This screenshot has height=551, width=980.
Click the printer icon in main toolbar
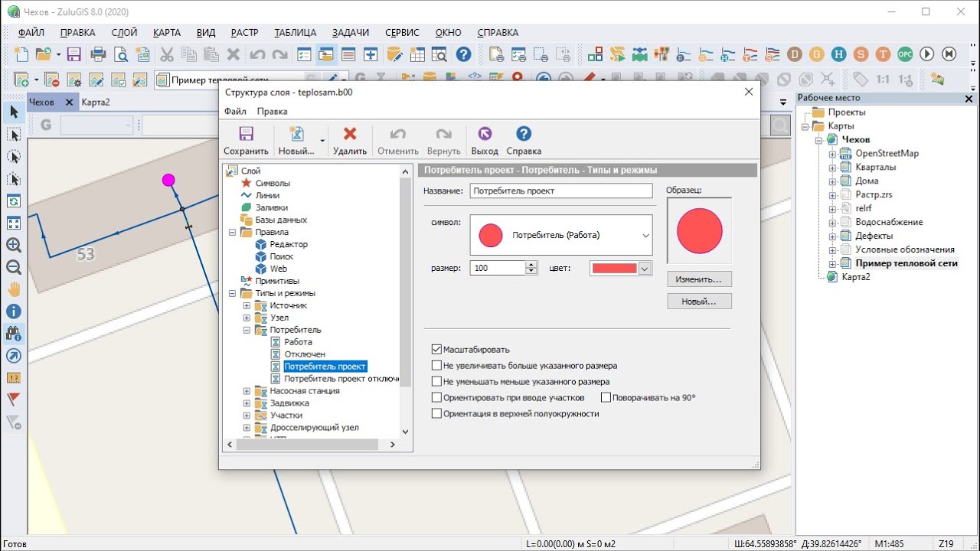(98, 54)
